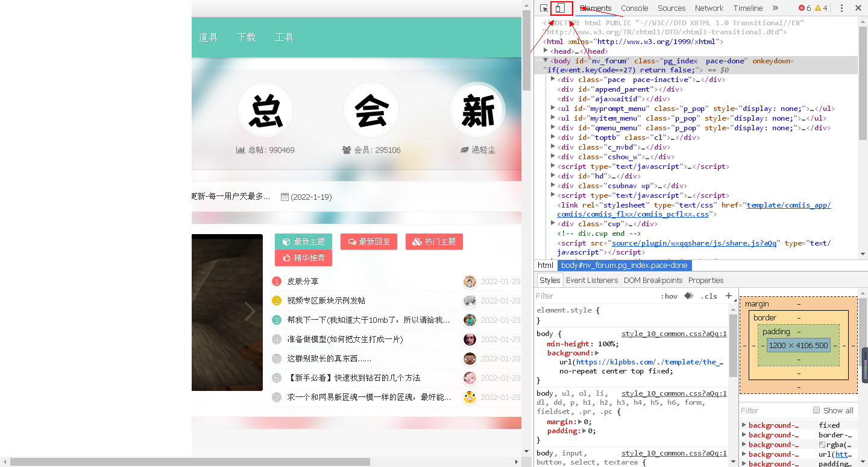Image resolution: width=868 pixels, height=467 pixels.
Task: Click the avatar in the 皮肤分享 row
Action: [x=470, y=281]
